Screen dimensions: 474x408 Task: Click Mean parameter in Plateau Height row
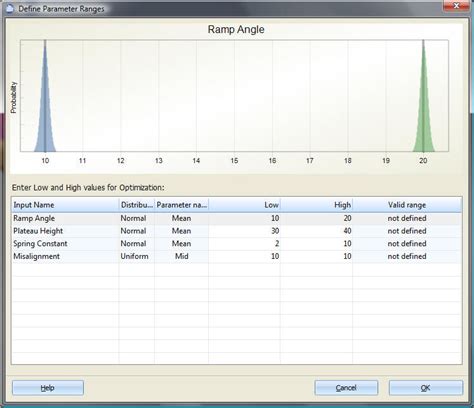click(x=181, y=231)
